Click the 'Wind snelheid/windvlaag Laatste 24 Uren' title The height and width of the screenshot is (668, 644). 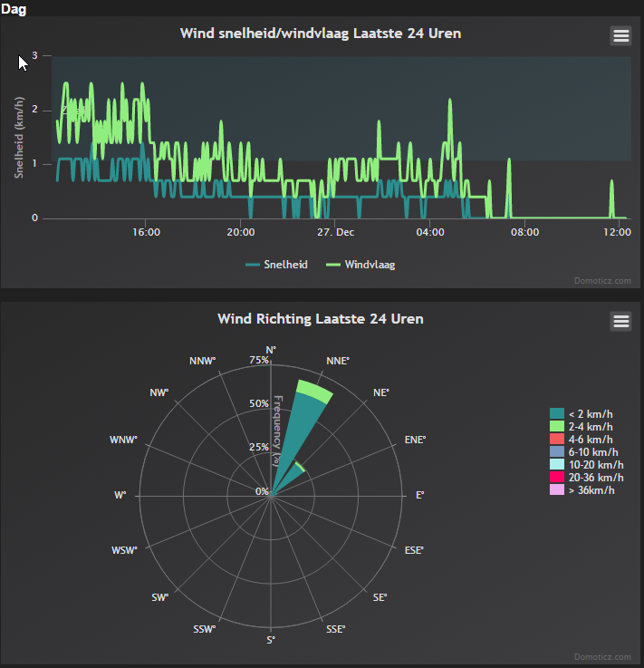point(321,34)
